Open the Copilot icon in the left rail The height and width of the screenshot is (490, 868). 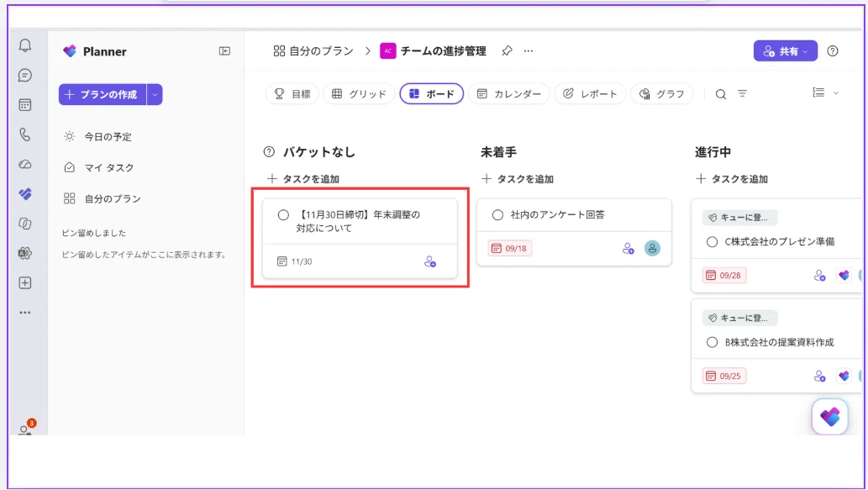[25, 223]
